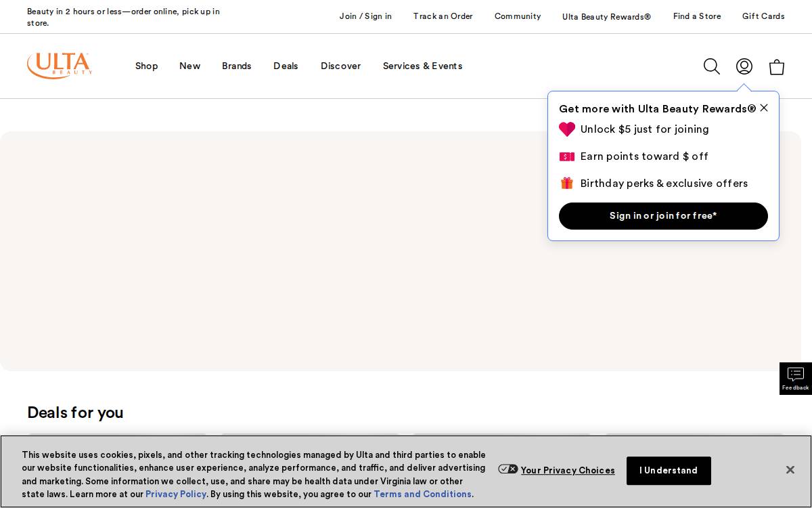Open the Feedback widget
This screenshot has width=812, height=508.
point(796,379)
